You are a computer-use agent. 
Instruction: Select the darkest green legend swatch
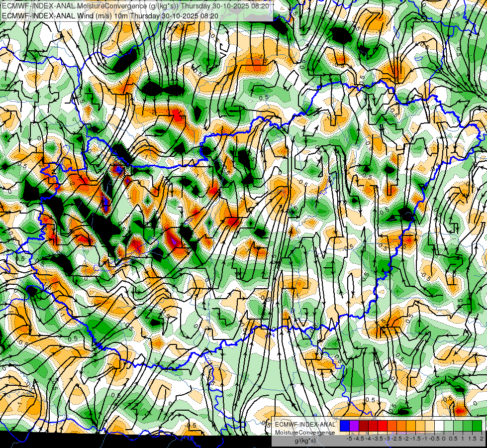[477, 426]
